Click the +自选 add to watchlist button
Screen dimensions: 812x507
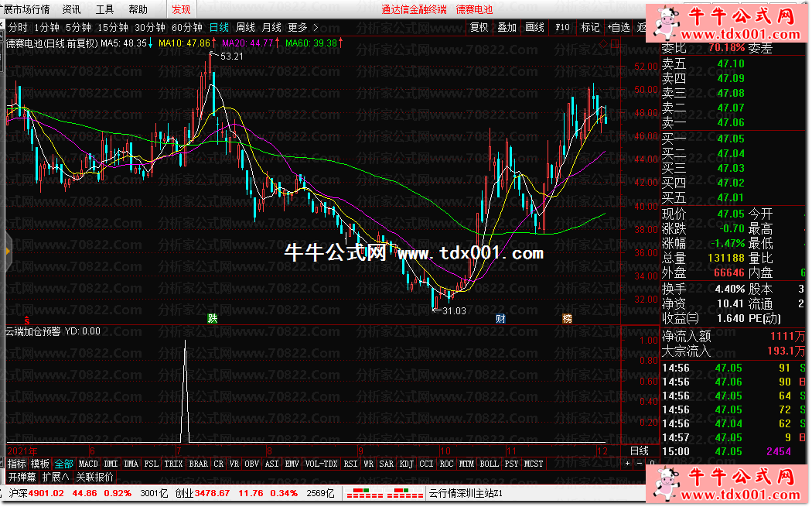point(619,27)
